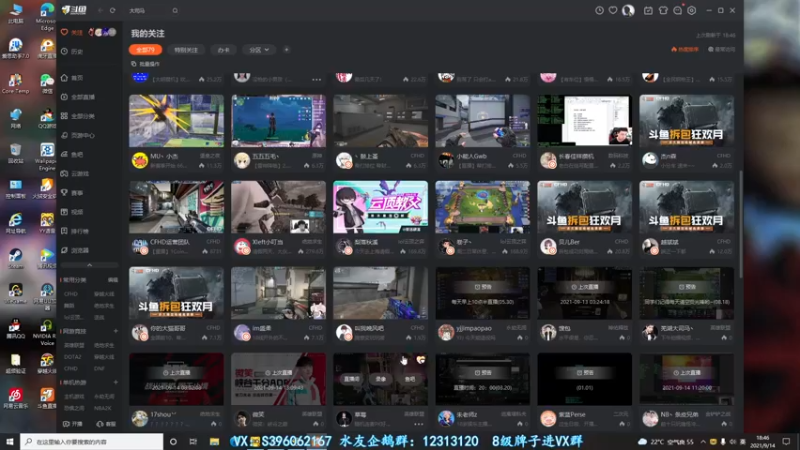Screen dimensions: 800x450
Task: Click the 录像 button on hovered card
Action: coord(381,379)
